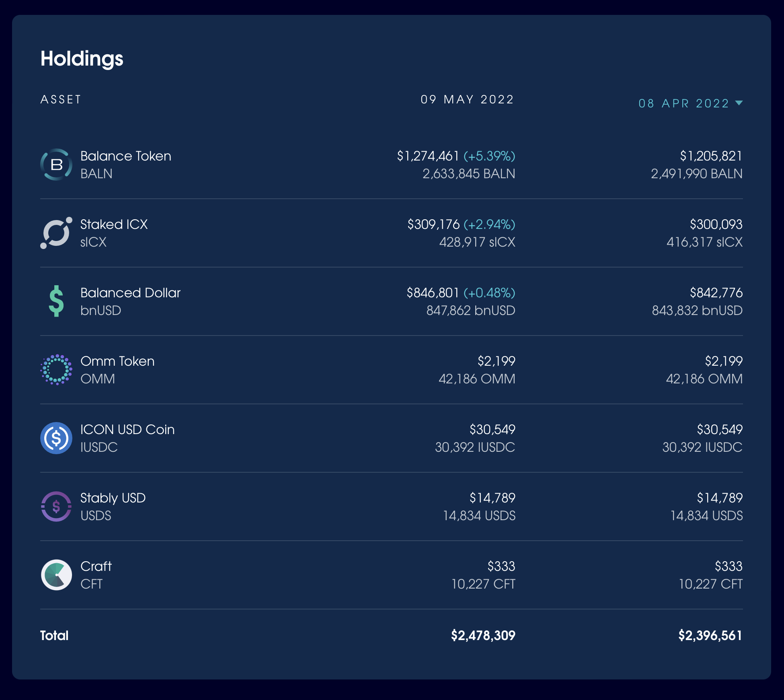Click the green Balanced Dollar icon
Viewport: 784px width, 700px height.
[x=56, y=301]
